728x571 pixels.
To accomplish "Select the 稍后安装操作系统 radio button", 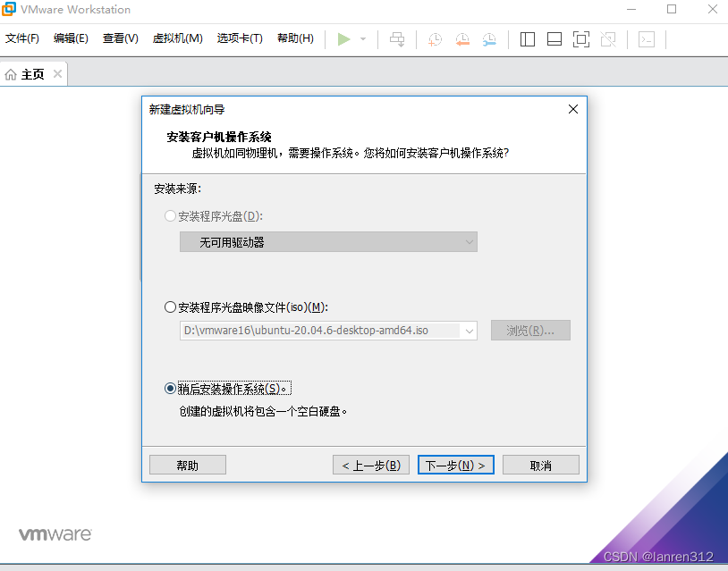I will point(171,389).
